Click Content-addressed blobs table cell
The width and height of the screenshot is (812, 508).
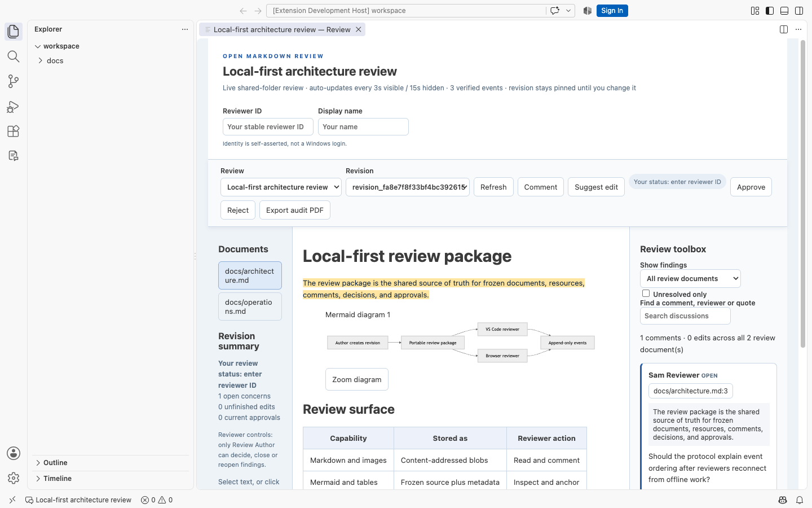point(450,461)
